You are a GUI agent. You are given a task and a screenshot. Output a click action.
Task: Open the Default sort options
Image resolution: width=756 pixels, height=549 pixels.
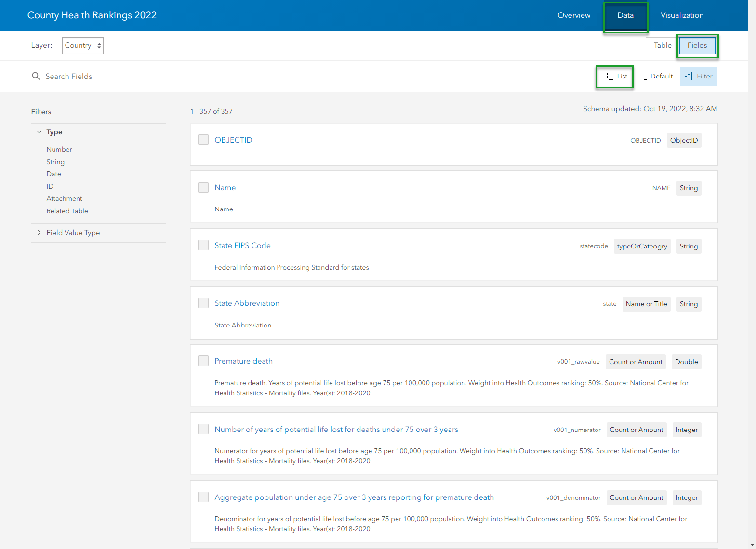point(656,77)
